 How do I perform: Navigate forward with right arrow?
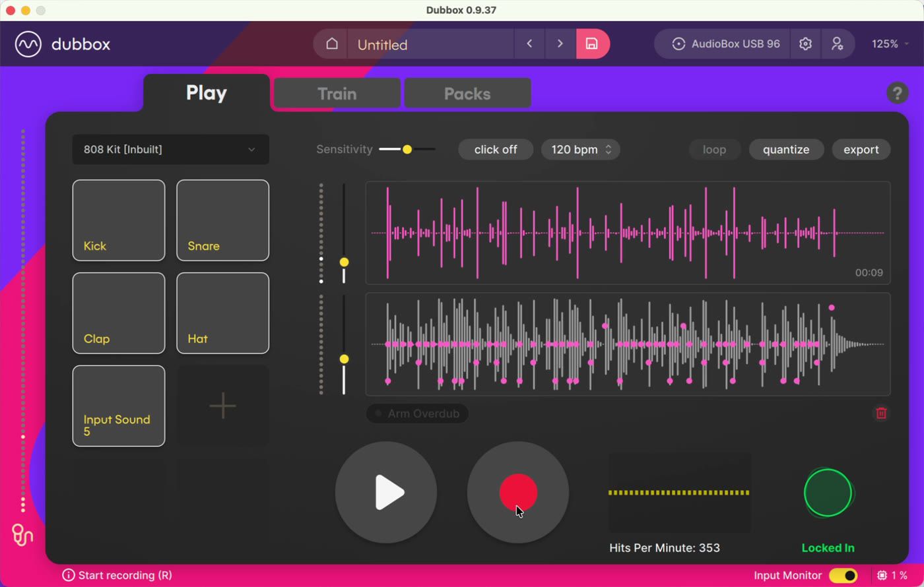coord(560,44)
